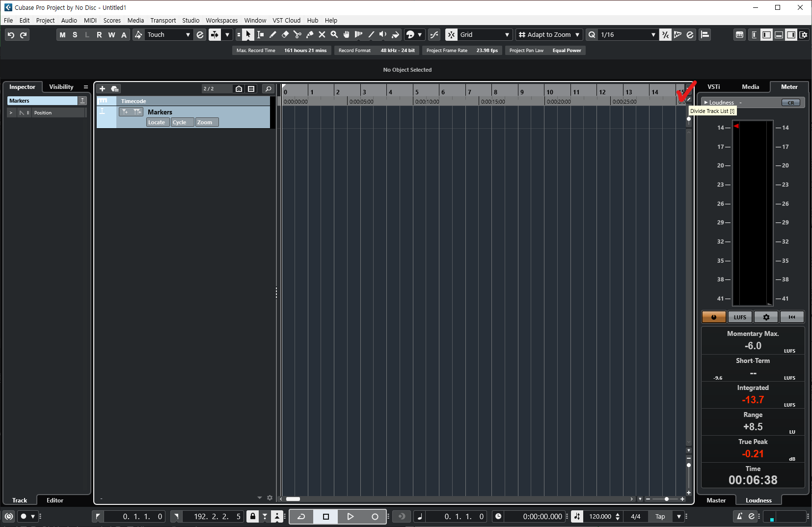The image size is (812, 527).
Task: Open Find Tracks magnifier in track list
Action: pyautogui.click(x=268, y=89)
